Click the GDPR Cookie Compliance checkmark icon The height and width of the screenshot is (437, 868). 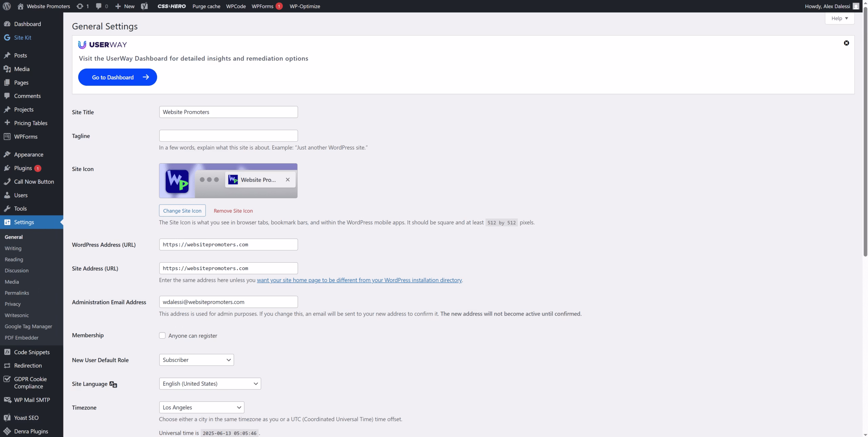tap(7, 379)
